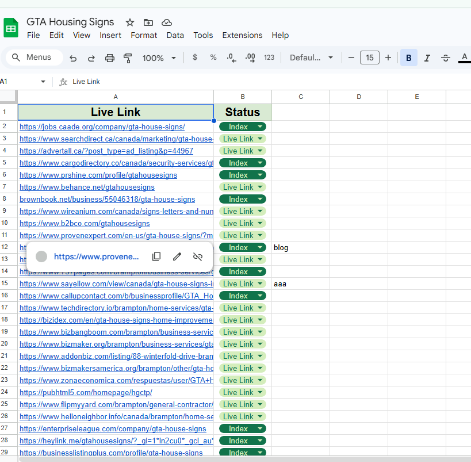The image size is (471, 462).
Task: Select the cell containing blog
Action: click(300, 247)
